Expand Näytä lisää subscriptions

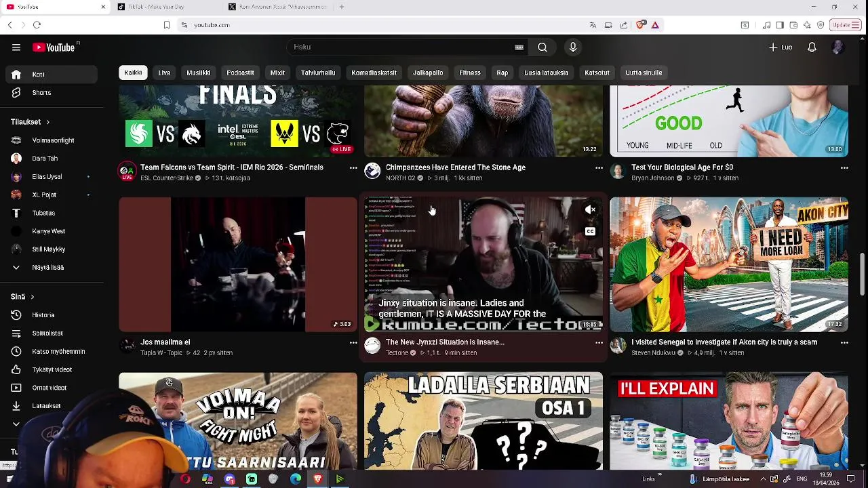52,268
